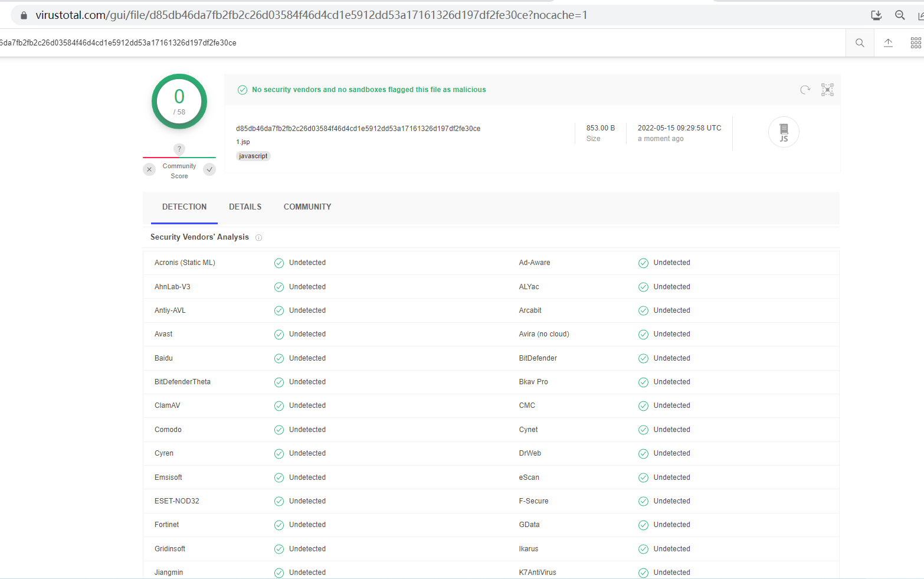Open the DETAILS tab
The width and height of the screenshot is (924, 579).
click(x=245, y=207)
